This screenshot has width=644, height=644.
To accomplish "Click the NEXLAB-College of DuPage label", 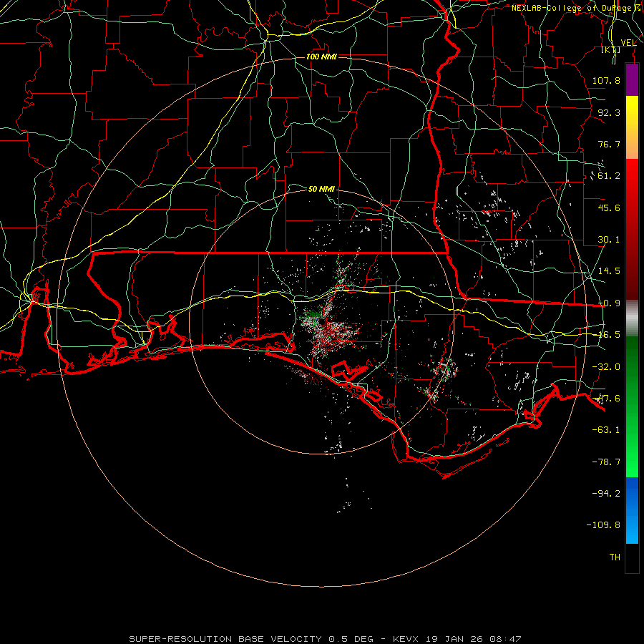I will 572,8.
